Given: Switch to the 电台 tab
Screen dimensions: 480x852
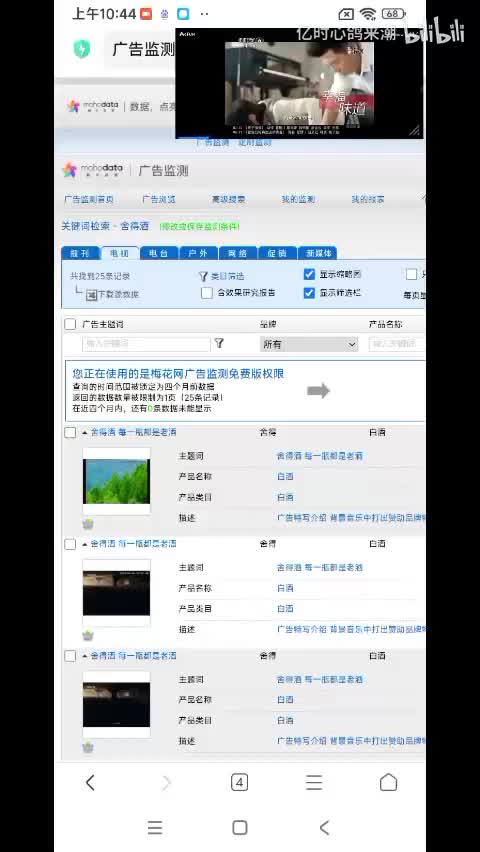Looking at the screenshot, I should pos(159,253).
